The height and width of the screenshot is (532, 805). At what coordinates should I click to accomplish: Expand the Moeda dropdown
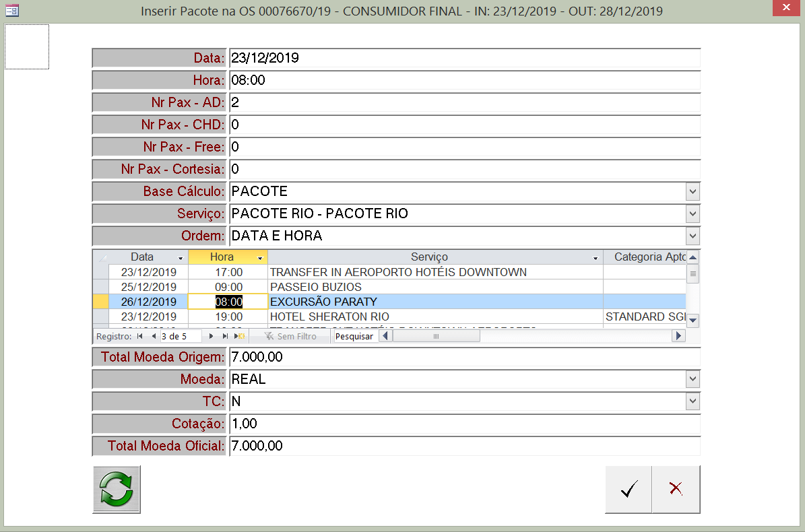693,379
